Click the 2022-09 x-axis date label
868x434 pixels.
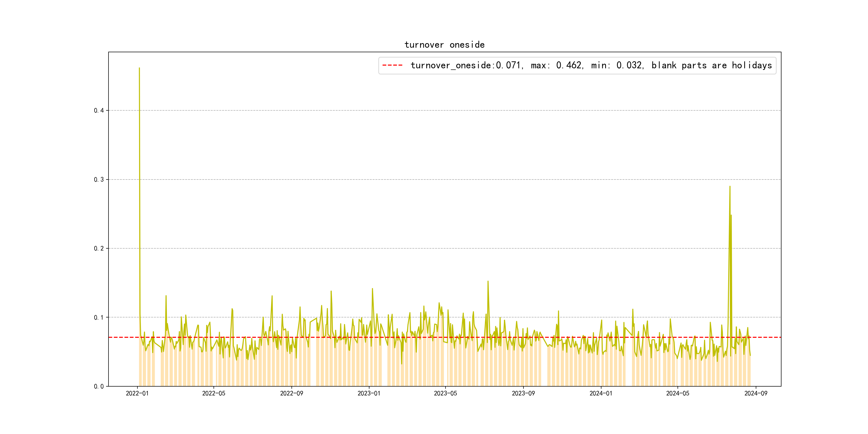(x=291, y=394)
